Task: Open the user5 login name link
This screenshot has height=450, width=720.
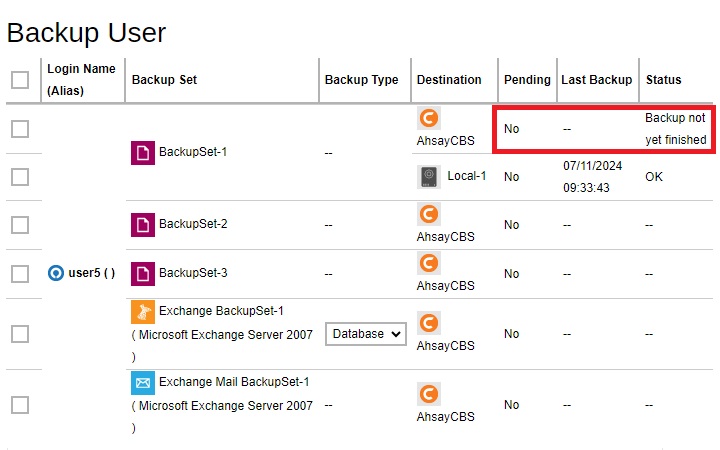Action: [x=91, y=273]
